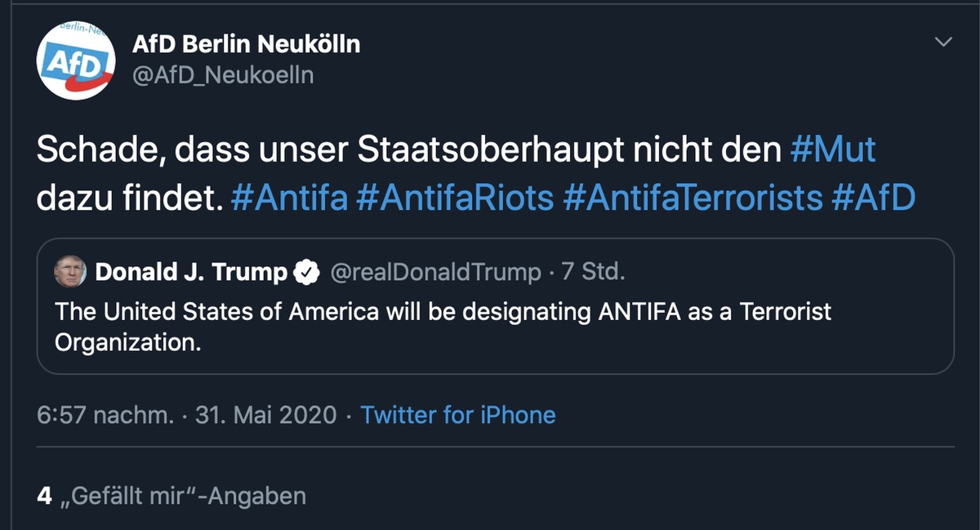This screenshot has width=980, height=530.
Task: Click the verified badge beside Donald J. Trump
Action: (x=306, y=273)
